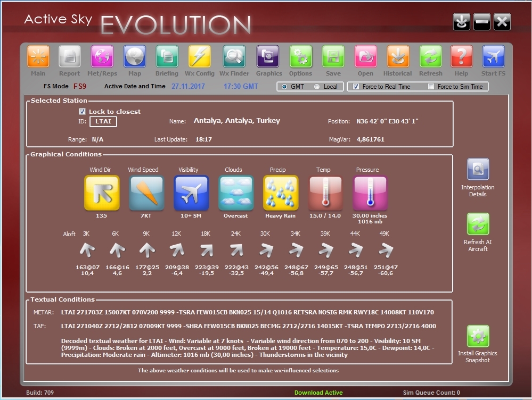The height and width of the screenshot is (400, 532).
Task: Click the Clouds condition icon
Action: pyautogui.click(x=236, y=193)
